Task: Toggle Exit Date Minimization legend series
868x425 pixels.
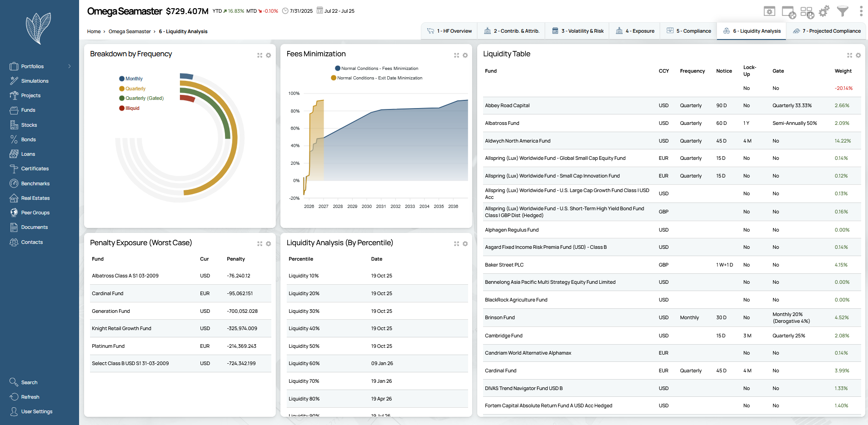Action: coord(379,78)
